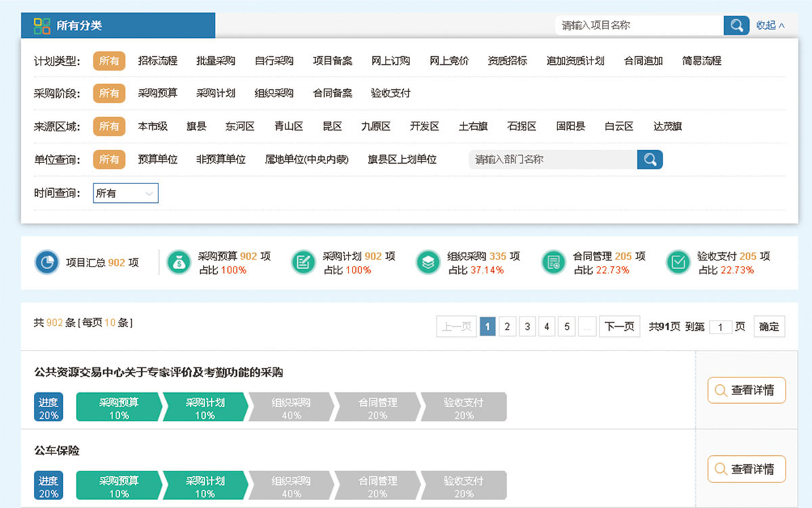Choose 验收支付 in 采购阶段 filter row

click(390, 93)
